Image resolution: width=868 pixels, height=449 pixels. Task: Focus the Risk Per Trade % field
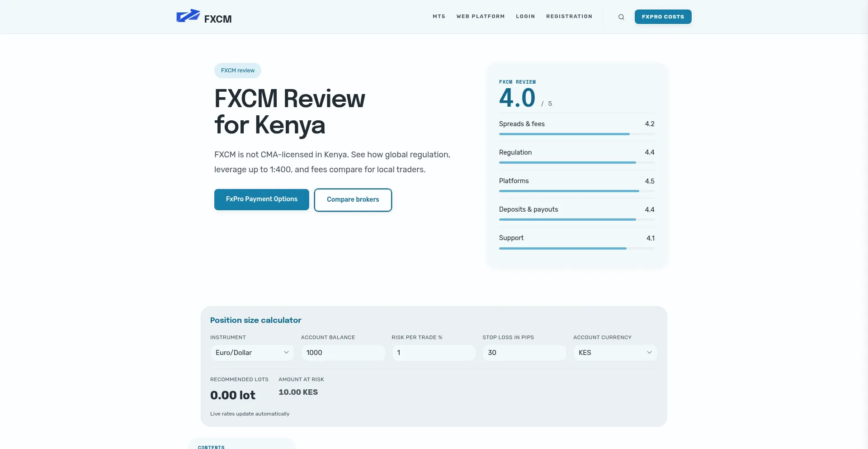[x=434, y=353]
